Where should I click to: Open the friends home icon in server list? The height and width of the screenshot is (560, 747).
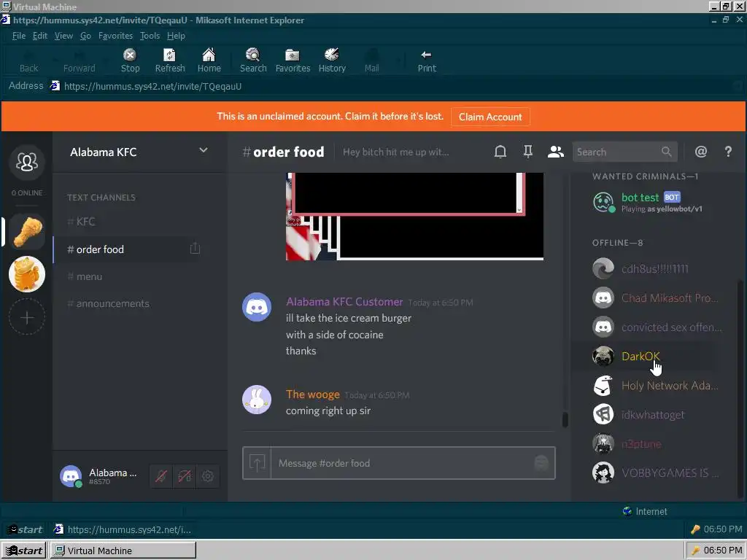(x=27, y=163)
